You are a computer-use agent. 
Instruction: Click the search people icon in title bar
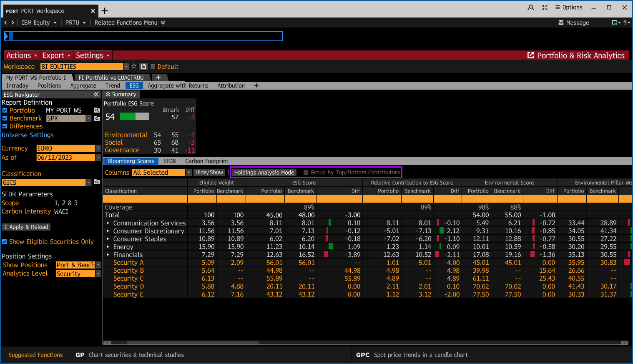tap(530, 8)
